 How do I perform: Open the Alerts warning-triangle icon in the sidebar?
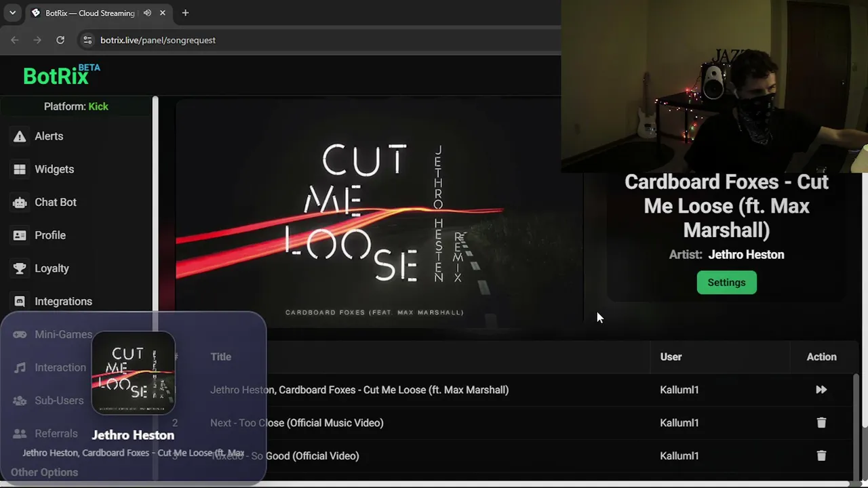20,136
